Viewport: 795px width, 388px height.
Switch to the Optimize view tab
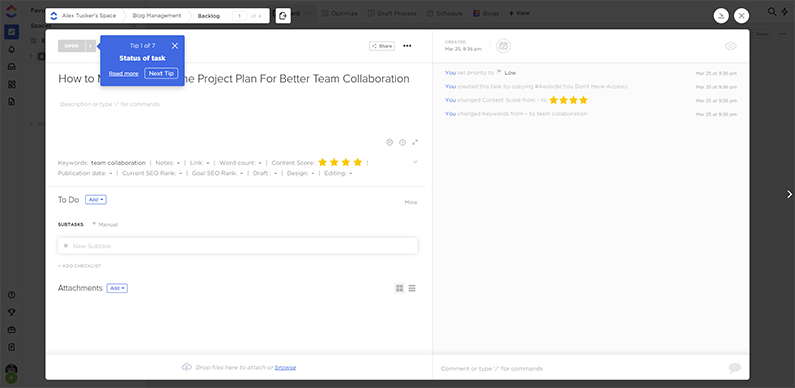coord(340,13)
